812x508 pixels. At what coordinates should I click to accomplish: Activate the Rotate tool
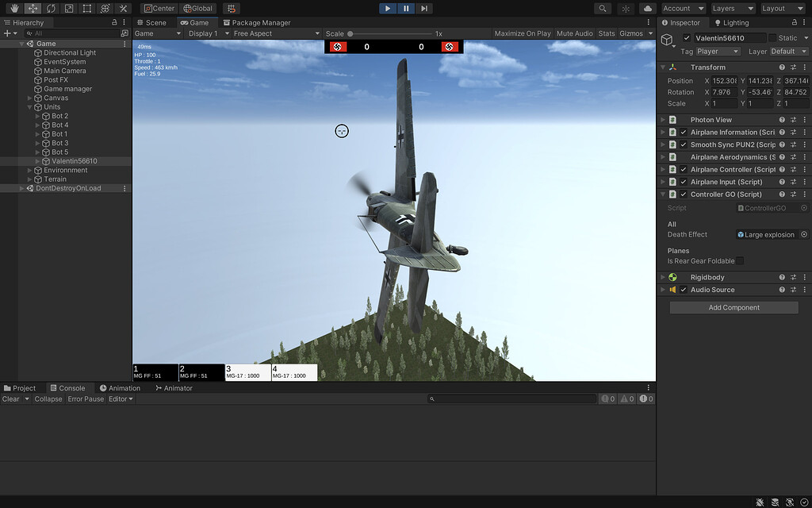tap(50, 8)
